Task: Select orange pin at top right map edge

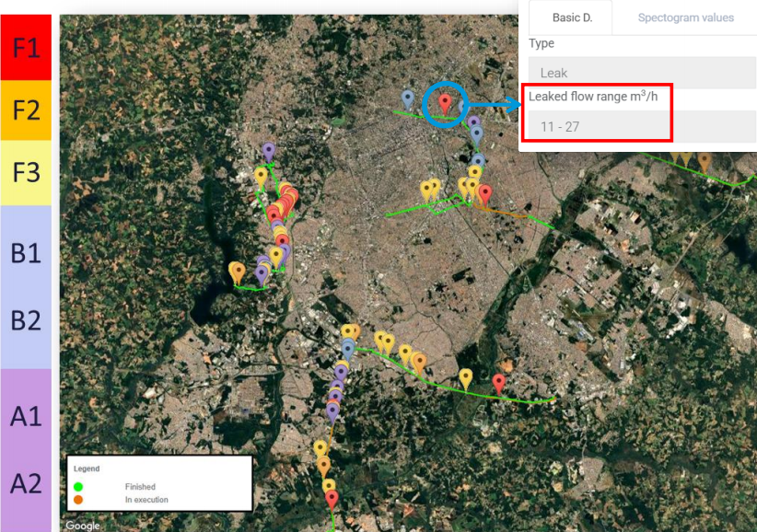Action: pos(705,160)
